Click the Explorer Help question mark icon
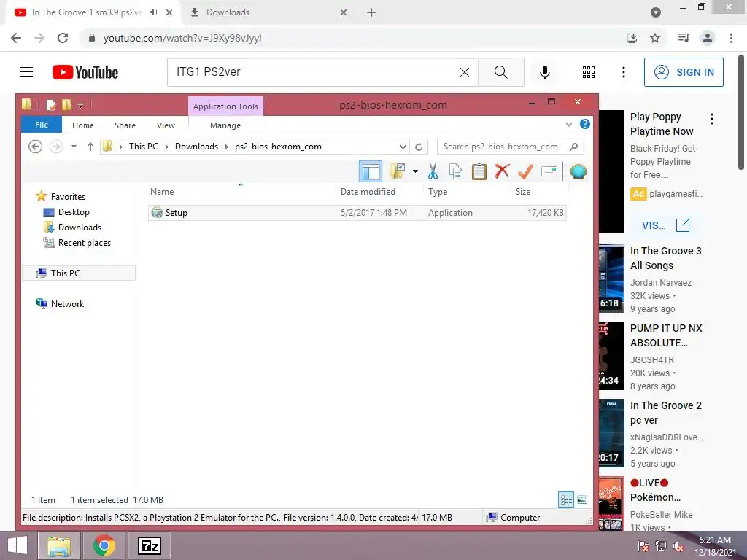 pyautogui.click(x=585, y=124)
